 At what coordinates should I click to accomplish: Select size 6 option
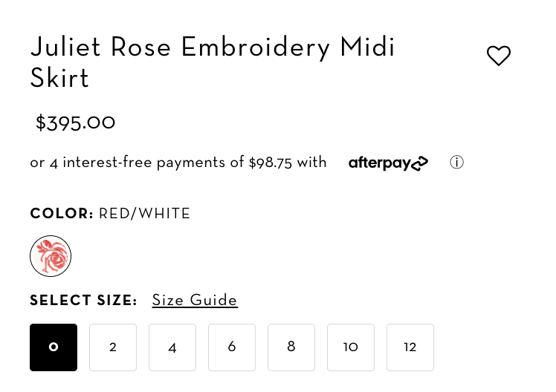[232, 347]
